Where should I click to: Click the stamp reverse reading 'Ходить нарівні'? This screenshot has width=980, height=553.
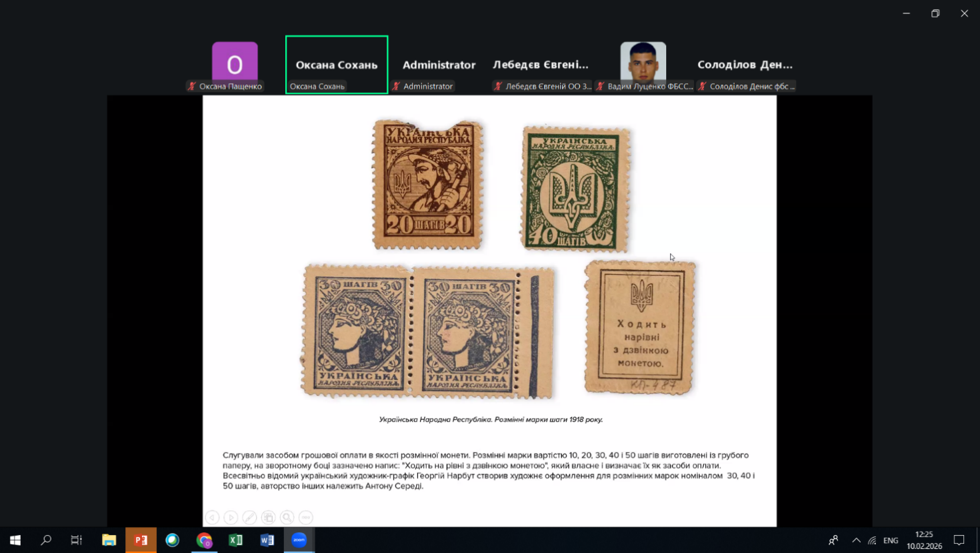640,327
